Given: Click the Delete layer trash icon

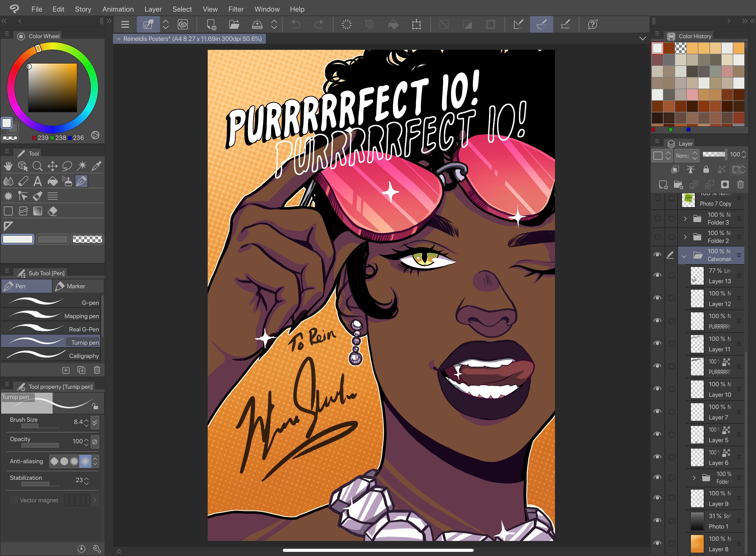Looking at the screenshot, I should pos(740,184).
